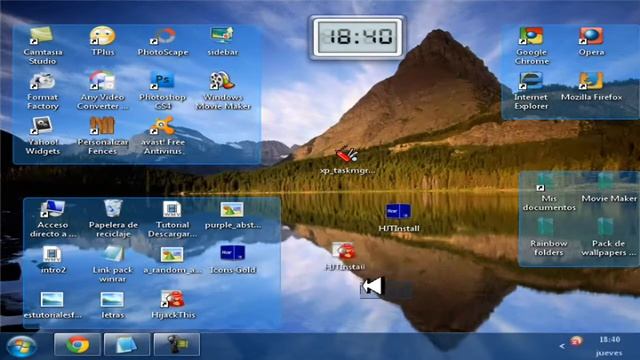This screenshot has height=360, width=640.
Task: Expand hidden system tray icons arrow
Action: [562, 346]
